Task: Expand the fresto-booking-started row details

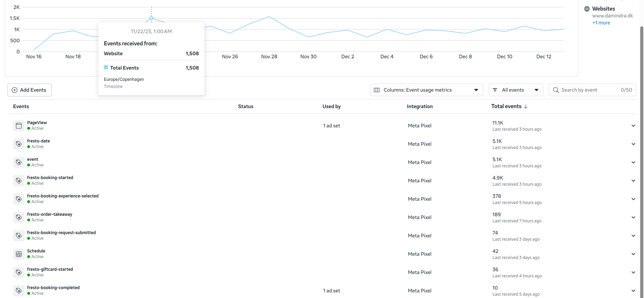Action: tap(633, 181)
